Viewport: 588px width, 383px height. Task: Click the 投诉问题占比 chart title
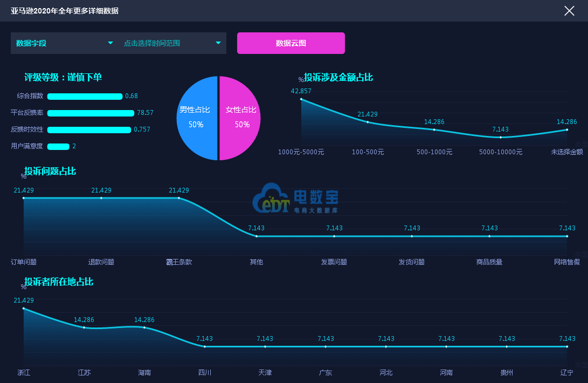click(x=50, y=171)
